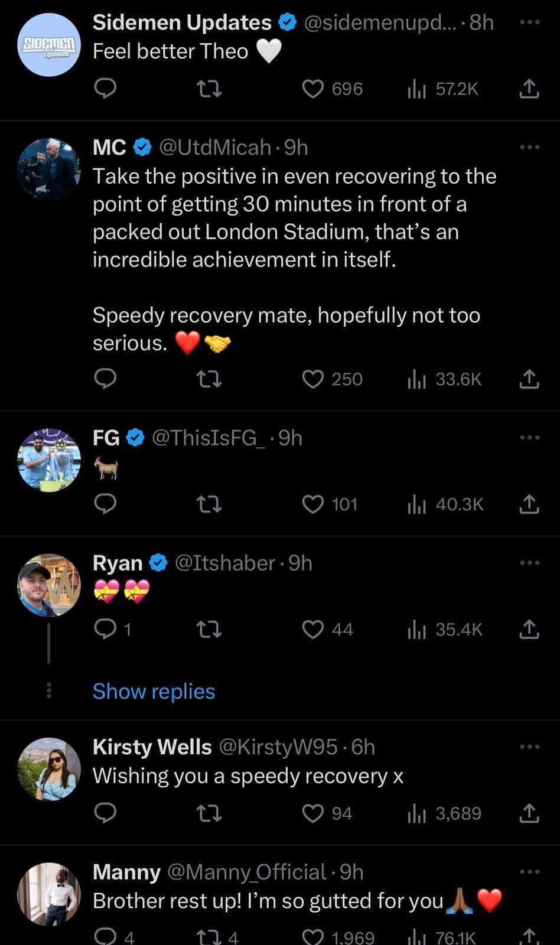560x945 pixels.
Task: Open three-dot menu on Kirsty Wells' tweet
Action: click(529, 747)
